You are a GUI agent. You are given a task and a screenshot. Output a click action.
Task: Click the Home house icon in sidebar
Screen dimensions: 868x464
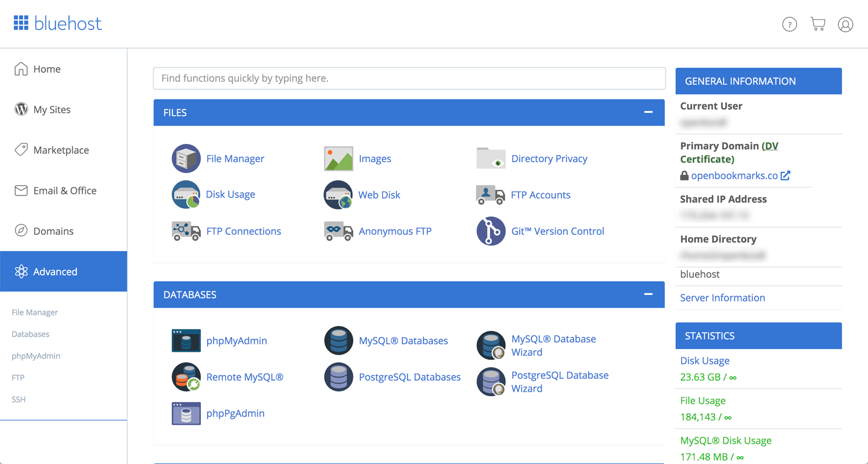[x=21, y=69]
